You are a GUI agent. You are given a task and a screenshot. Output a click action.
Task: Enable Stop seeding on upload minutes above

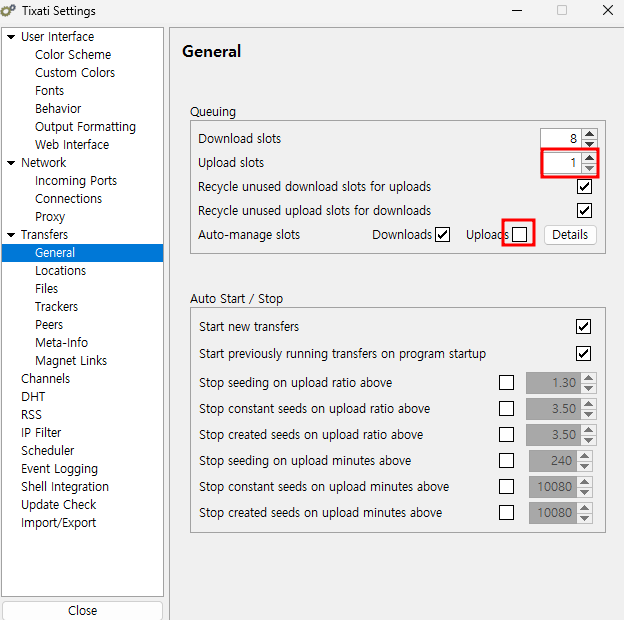tap(506, 460)
